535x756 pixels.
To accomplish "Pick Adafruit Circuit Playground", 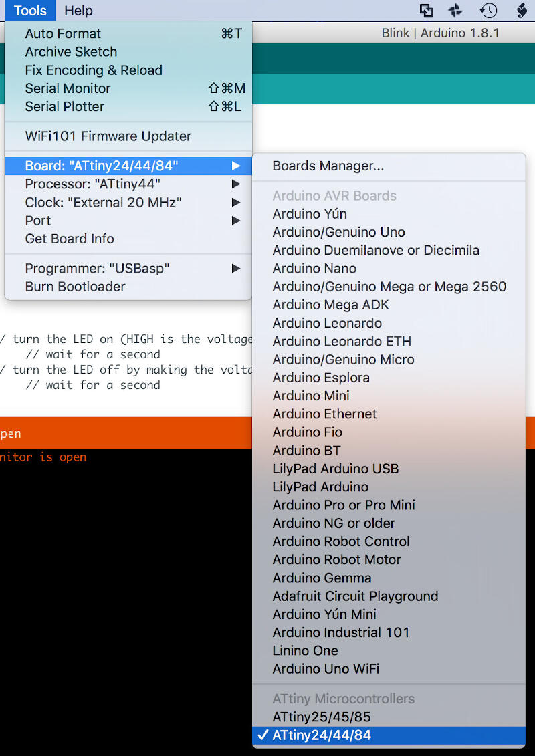I will click(389, 596).
